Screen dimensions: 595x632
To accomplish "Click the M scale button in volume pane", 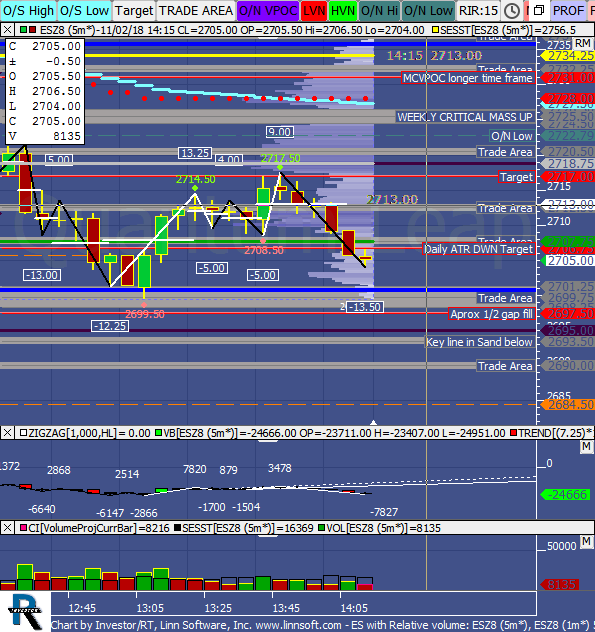I will pyautogui.click(x=586, y=541).
